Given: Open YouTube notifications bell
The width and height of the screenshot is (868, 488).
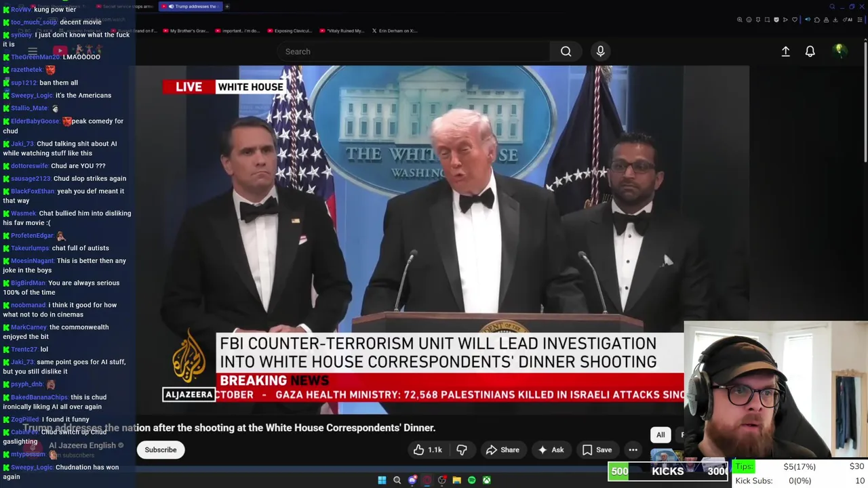Looking at the screenshot, I should [x=810, y=52].
